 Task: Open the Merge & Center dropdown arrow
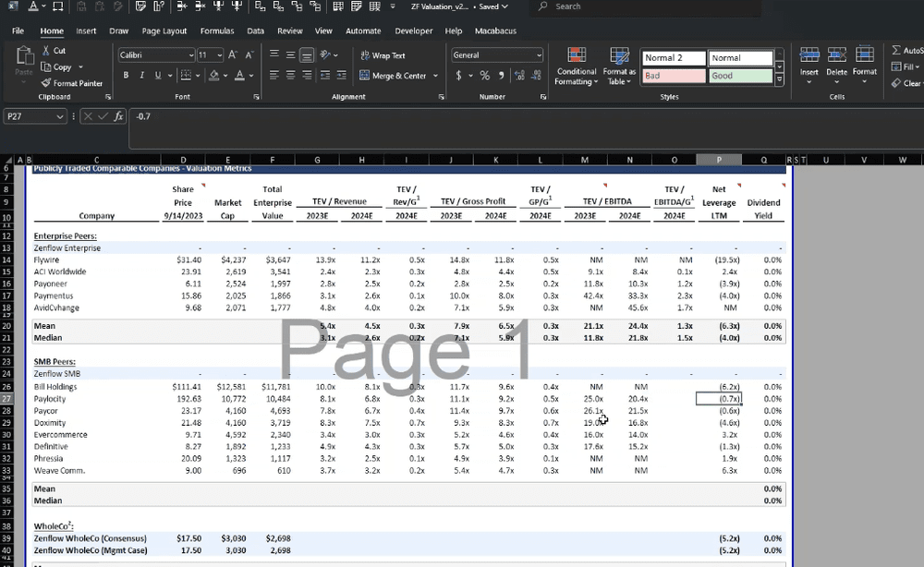pos(435,76)
